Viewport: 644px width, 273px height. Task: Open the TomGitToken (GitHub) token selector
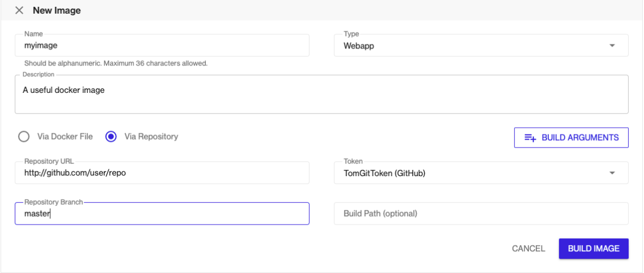point(481,173)
